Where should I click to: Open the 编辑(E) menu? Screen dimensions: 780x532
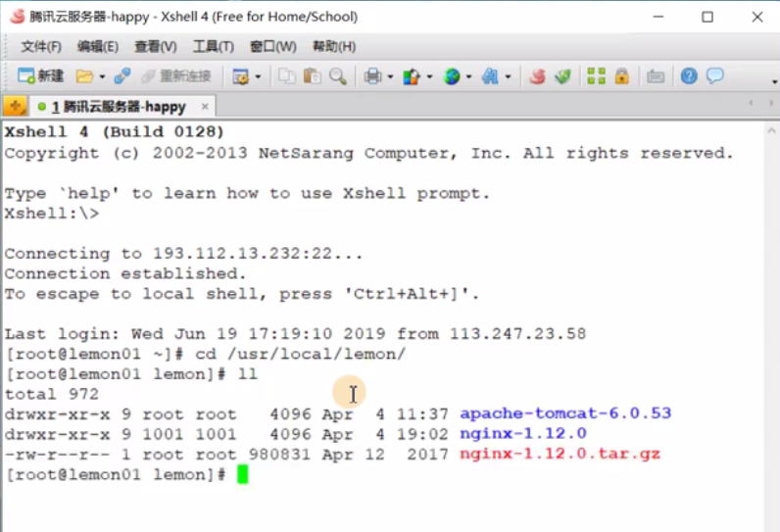click(x=98, y=46)
